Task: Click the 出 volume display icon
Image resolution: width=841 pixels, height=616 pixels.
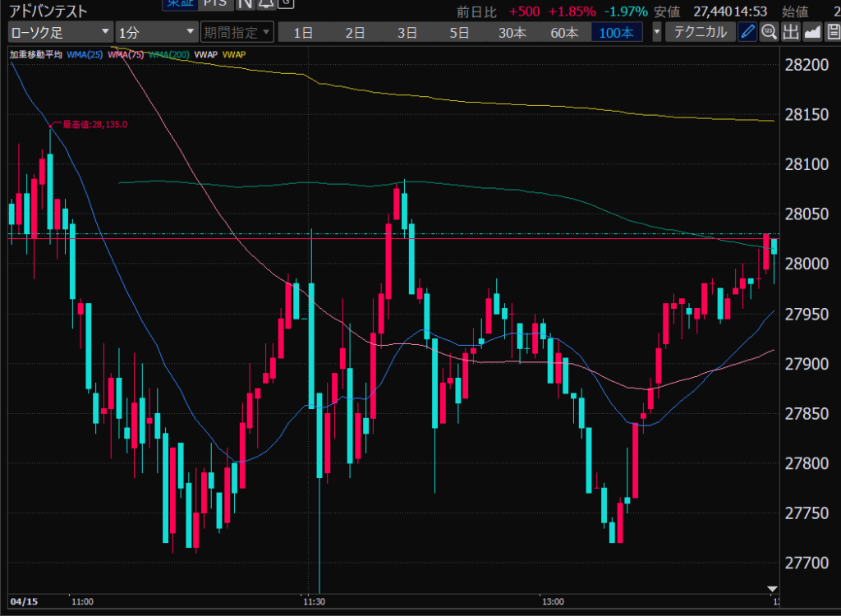Action: (790, 33)
